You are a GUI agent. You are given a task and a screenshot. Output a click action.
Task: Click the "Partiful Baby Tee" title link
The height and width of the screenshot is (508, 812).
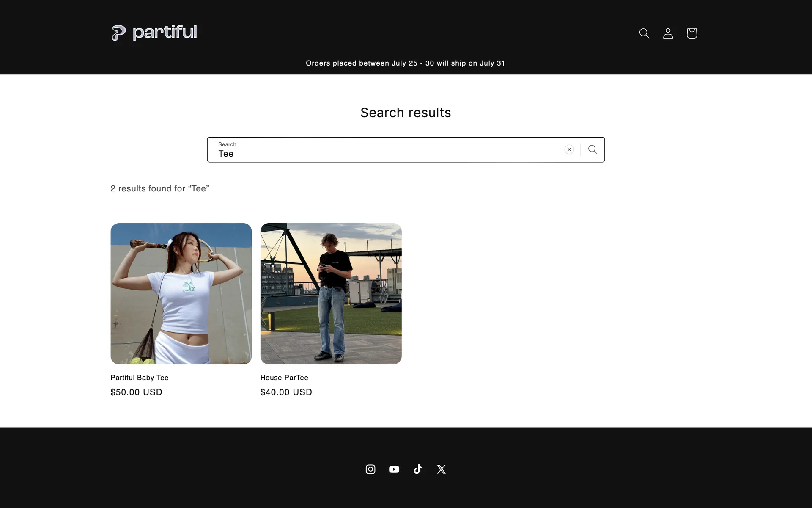click(x=140, y=378)
